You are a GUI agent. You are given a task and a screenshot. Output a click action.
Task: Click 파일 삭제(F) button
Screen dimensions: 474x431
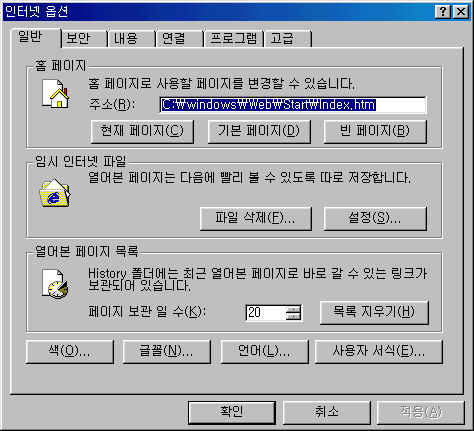click(x=256, y=218)
